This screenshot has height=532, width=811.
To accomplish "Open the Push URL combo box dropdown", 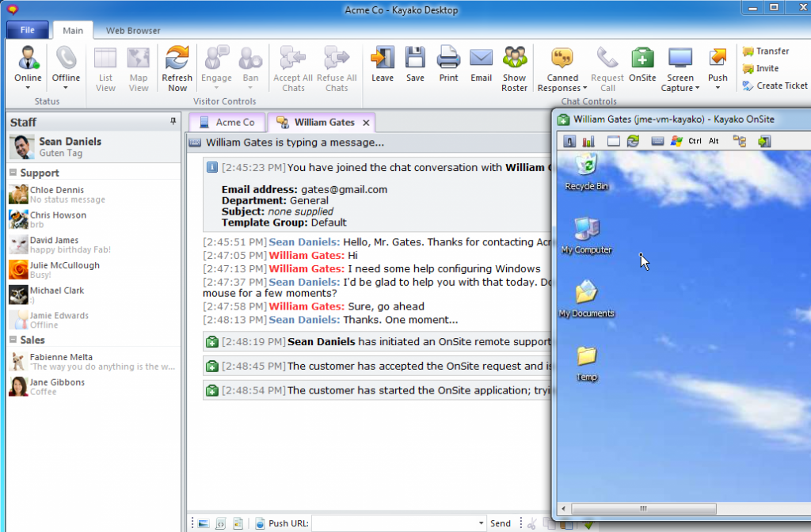I will (481, 523).
